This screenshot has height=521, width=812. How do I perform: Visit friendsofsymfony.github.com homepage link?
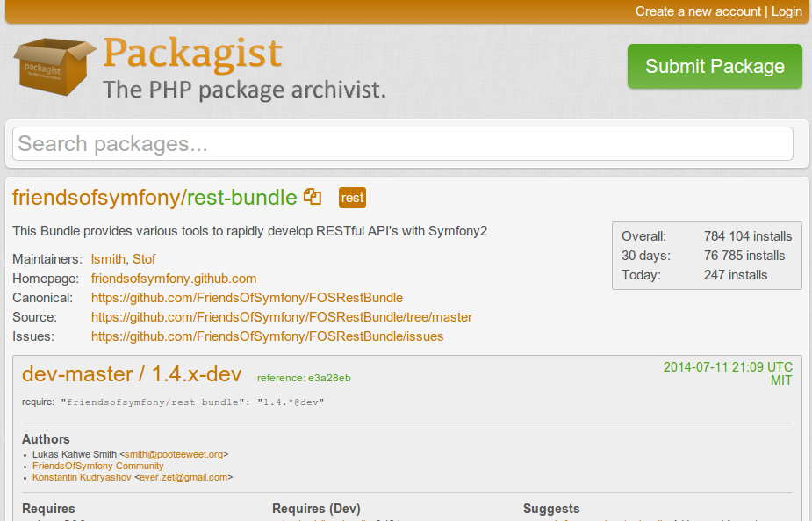[174, 279]
